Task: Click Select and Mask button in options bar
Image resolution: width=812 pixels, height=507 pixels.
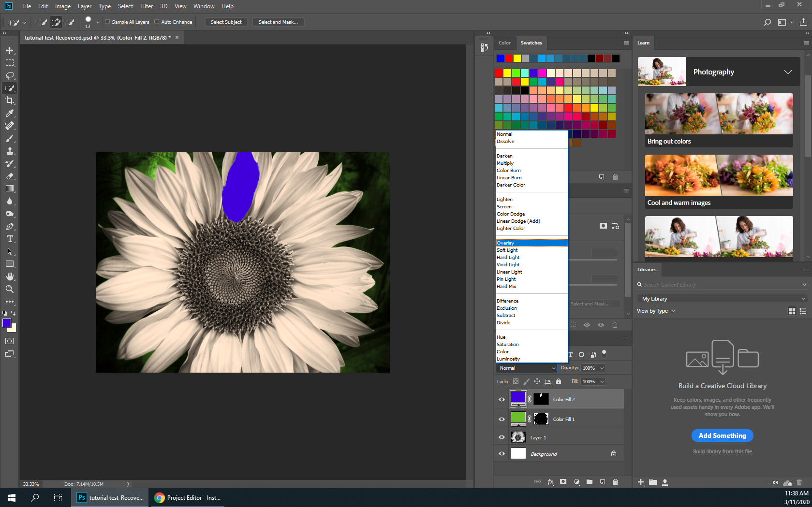Action: [x=278, y=22]
